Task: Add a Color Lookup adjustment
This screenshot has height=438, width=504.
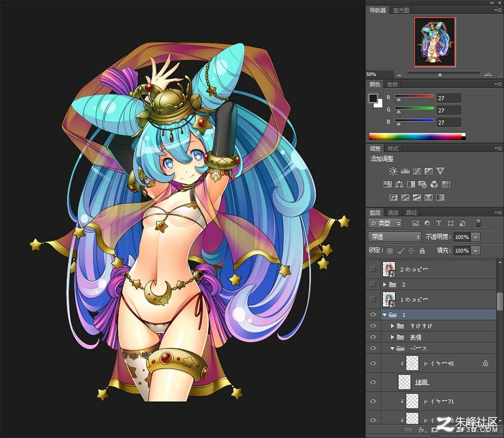Action: [x=446, y=184]
